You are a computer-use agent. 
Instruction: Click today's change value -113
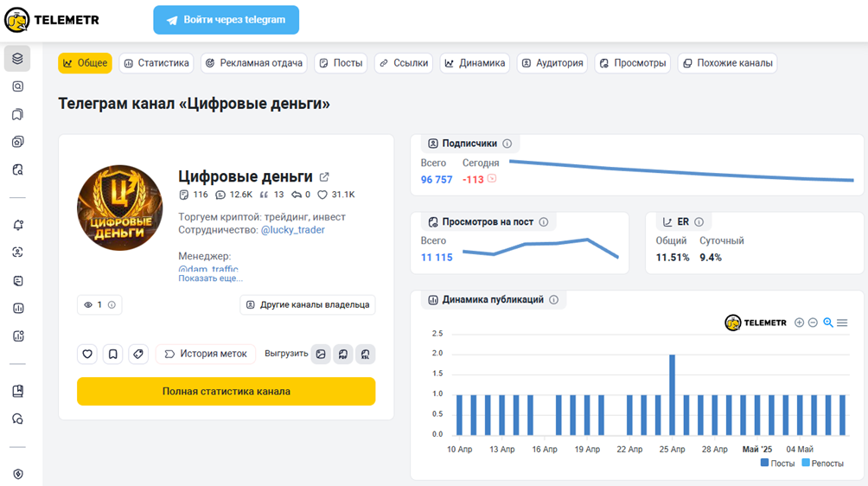pos(473,179)
